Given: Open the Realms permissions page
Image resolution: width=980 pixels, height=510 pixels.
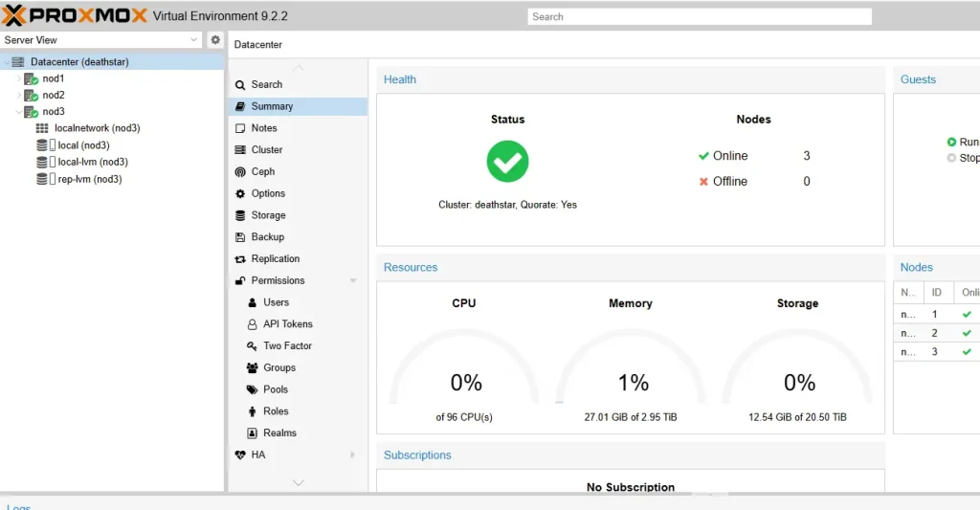Looking at the screenshot, I should (299, 433).
